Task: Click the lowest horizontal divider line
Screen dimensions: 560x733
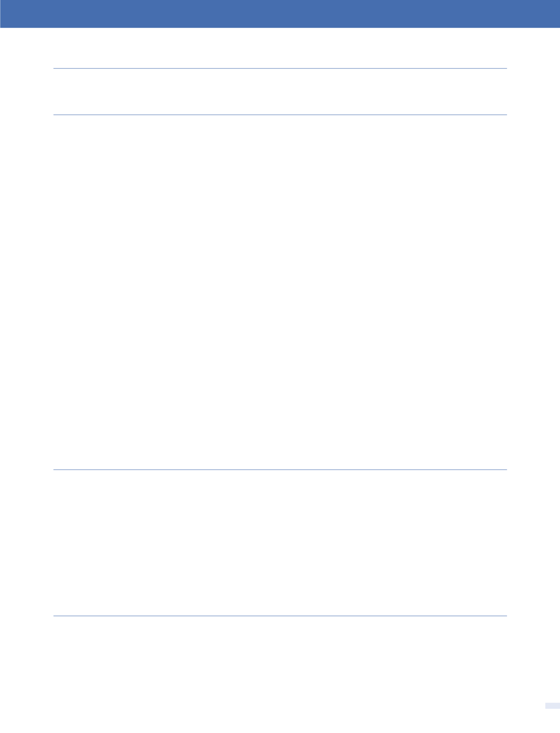Action: point(280,616)
